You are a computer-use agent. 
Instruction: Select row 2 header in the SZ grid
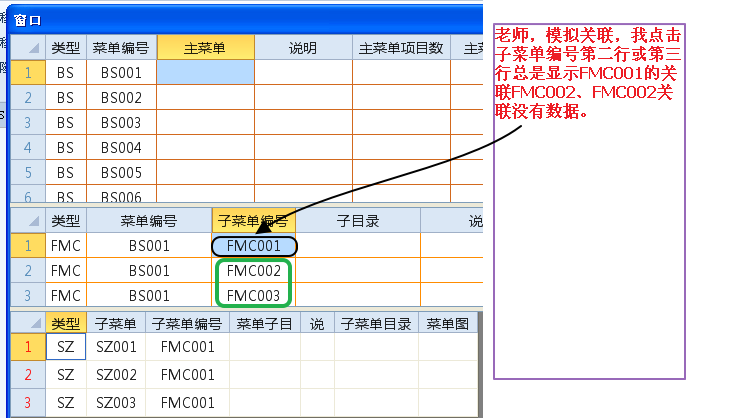click(x=28, y=374)
